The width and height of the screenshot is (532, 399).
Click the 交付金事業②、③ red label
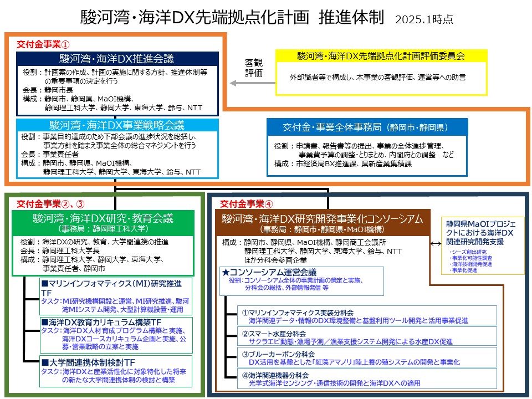pos(50,204)
